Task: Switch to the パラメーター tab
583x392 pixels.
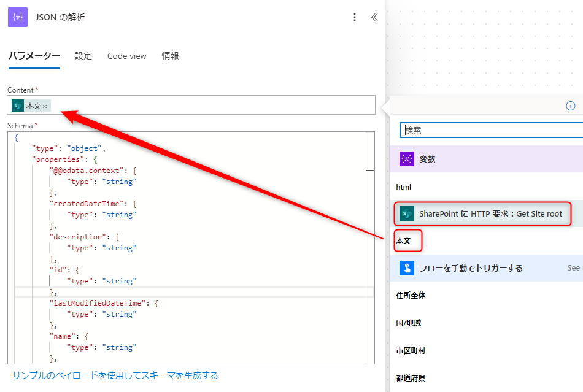Action: (34, 56)
